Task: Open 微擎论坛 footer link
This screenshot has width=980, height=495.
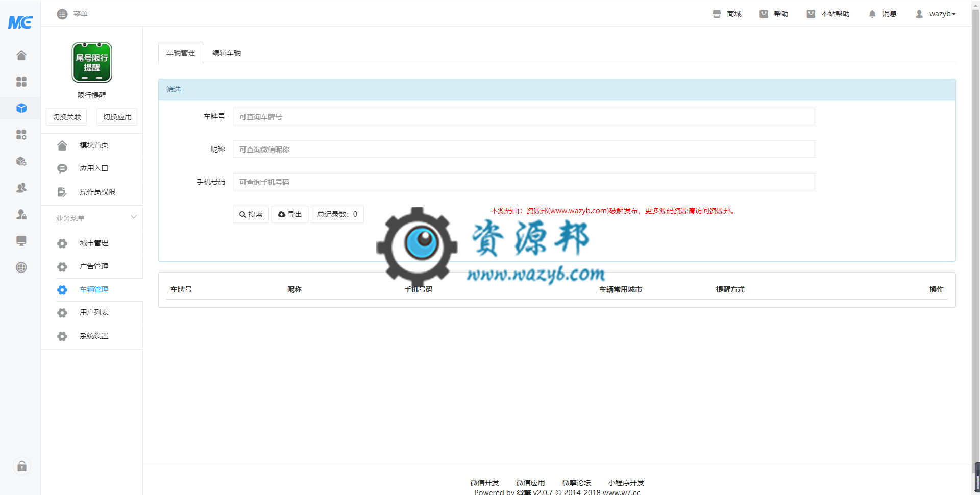Action: [576, 483]
